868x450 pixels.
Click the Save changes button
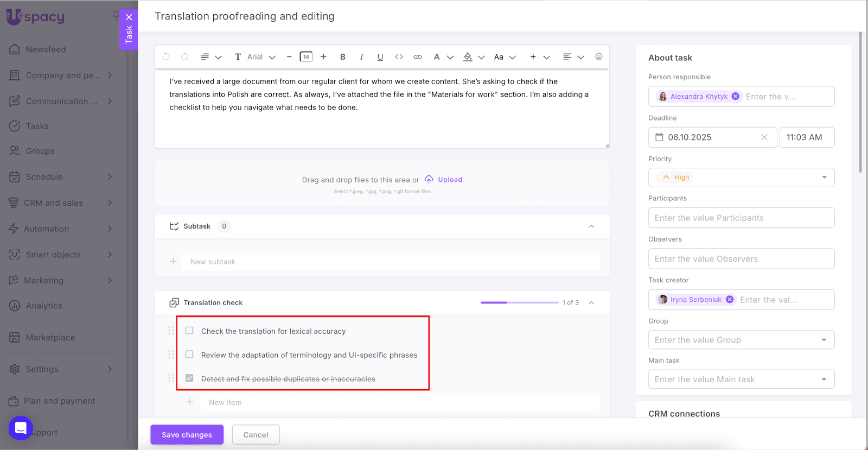tap(187, 435)
